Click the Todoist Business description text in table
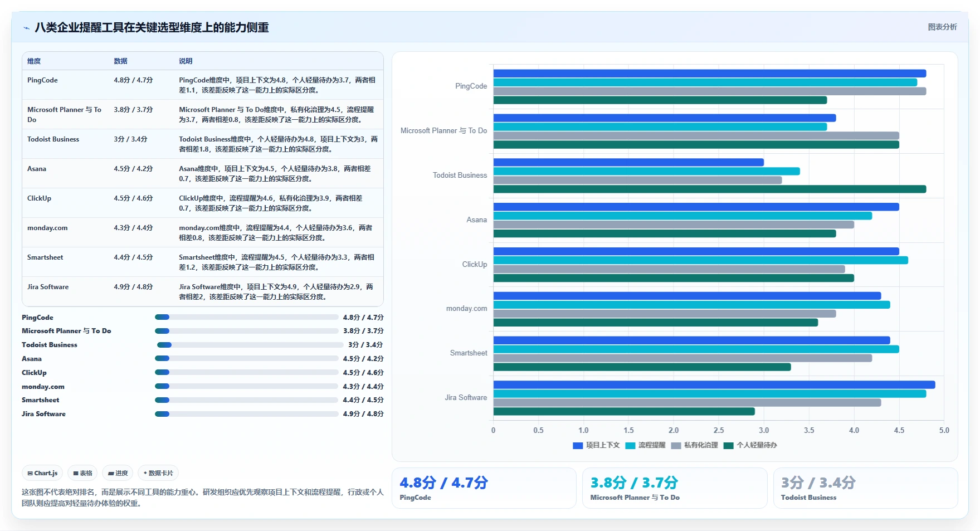Viewport: 980px width, 531px height. (x=278, y=144)
